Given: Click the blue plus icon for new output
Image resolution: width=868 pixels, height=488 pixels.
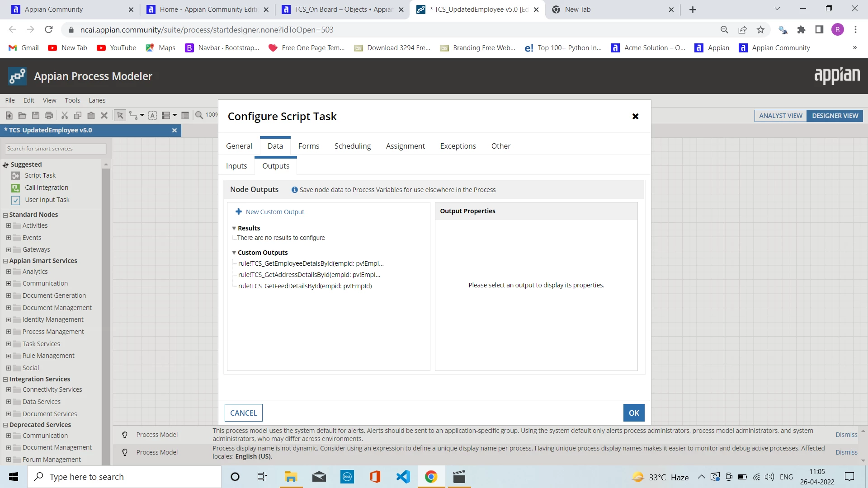Looking at the screenshot, I should pos(239,211).
